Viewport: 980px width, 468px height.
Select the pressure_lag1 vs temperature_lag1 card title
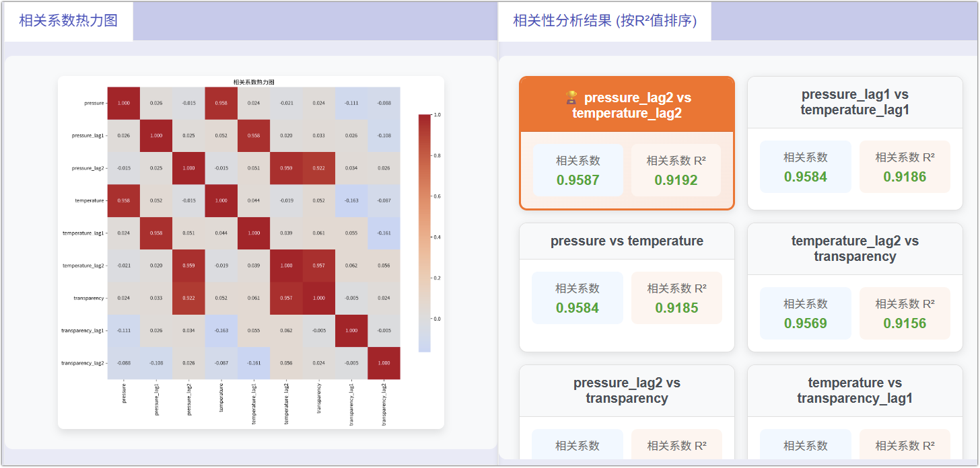coord(855,102)
